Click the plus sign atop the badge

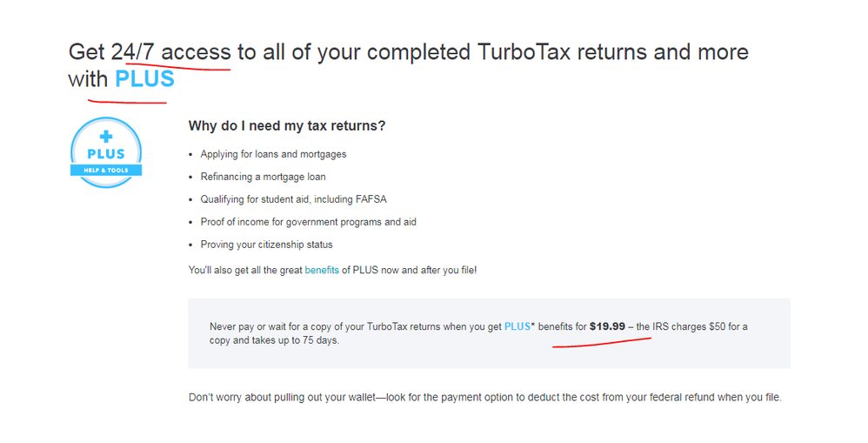pyautogui.click(x=106, y=136)
